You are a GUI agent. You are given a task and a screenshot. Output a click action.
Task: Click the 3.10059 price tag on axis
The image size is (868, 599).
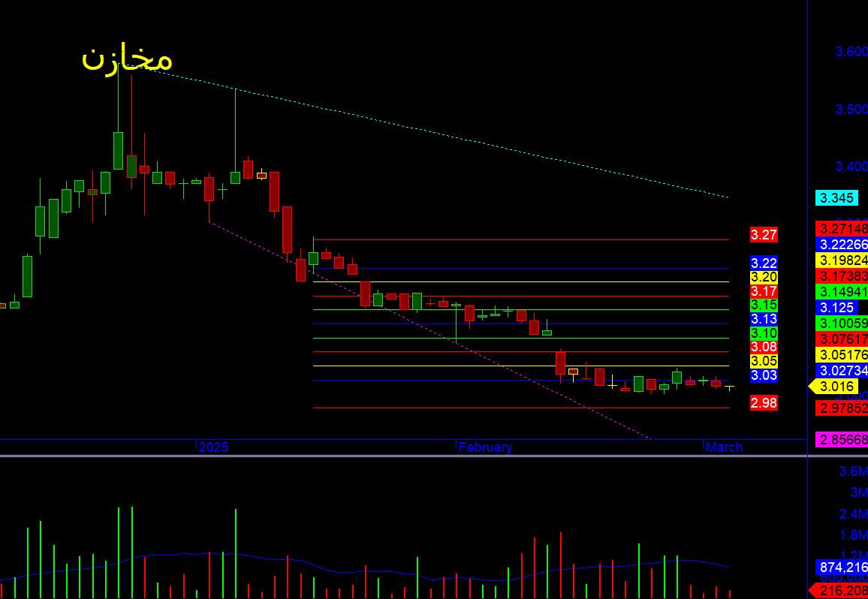tap(842, 323)
